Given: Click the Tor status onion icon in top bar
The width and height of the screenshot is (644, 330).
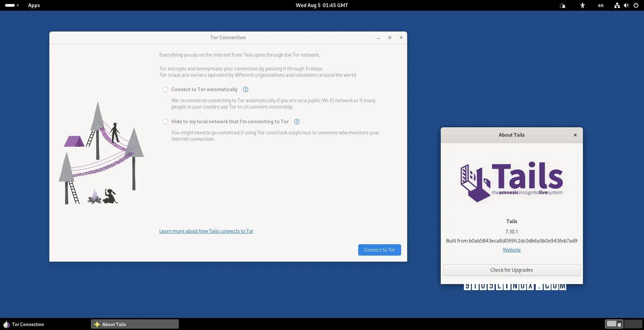Looking at the screenshot, I should coord(562,5).
